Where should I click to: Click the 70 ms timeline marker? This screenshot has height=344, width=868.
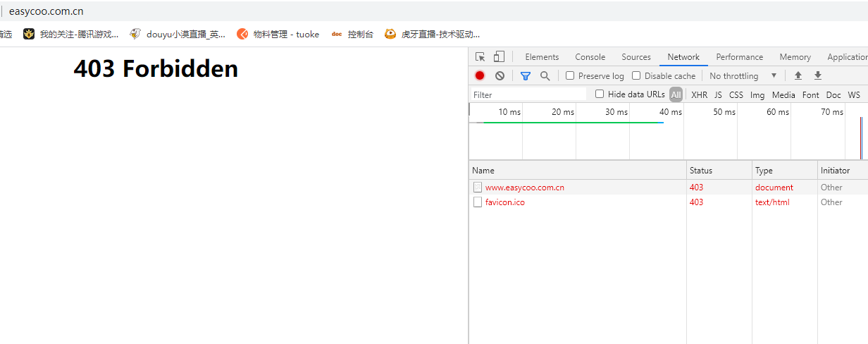click(x=832, y=112)
